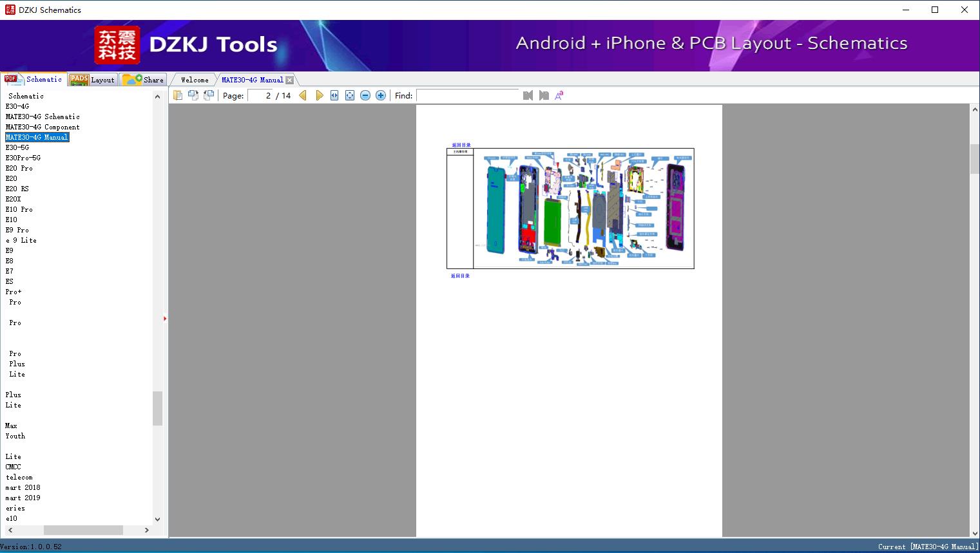Select E30-4G in the tree
The image size is (980, 553).
[17, 106]
